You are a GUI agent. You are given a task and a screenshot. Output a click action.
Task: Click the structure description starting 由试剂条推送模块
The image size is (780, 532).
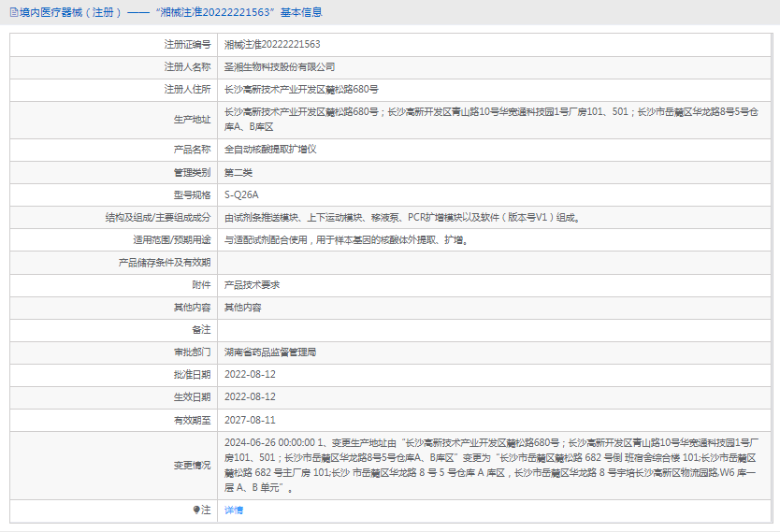402,217
